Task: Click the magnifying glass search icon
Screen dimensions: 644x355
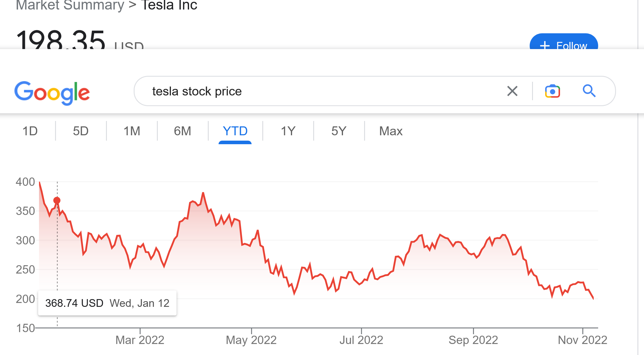Action: (589, 91)
